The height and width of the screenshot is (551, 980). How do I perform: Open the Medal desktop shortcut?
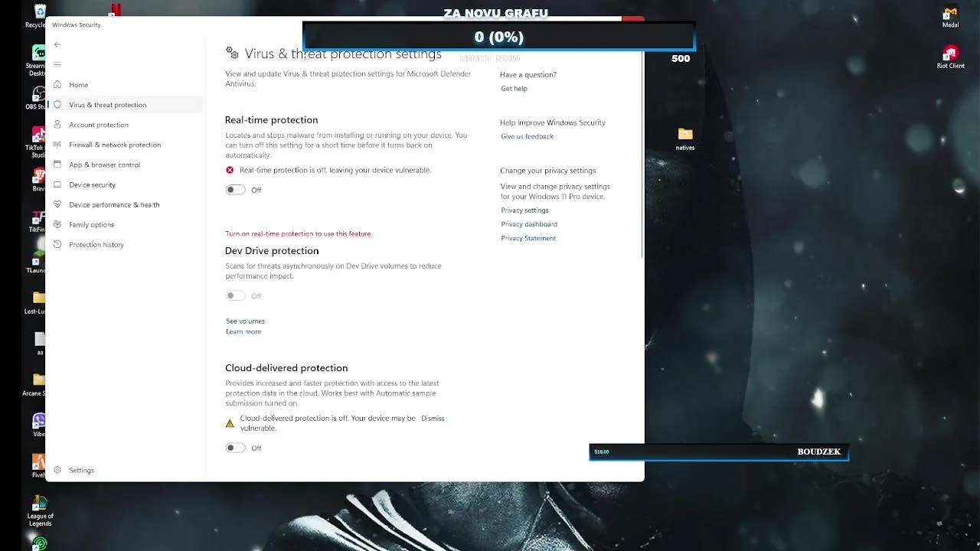950,18
